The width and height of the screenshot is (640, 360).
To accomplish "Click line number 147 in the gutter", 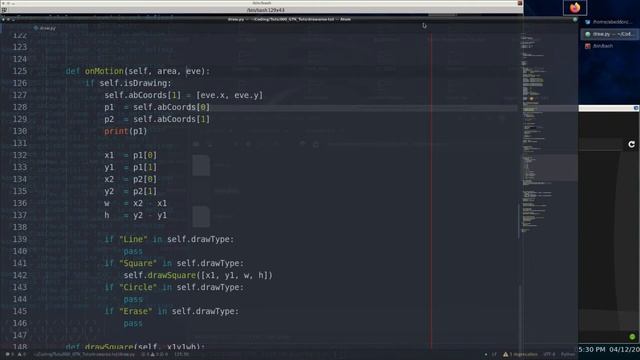I will 20,336.
